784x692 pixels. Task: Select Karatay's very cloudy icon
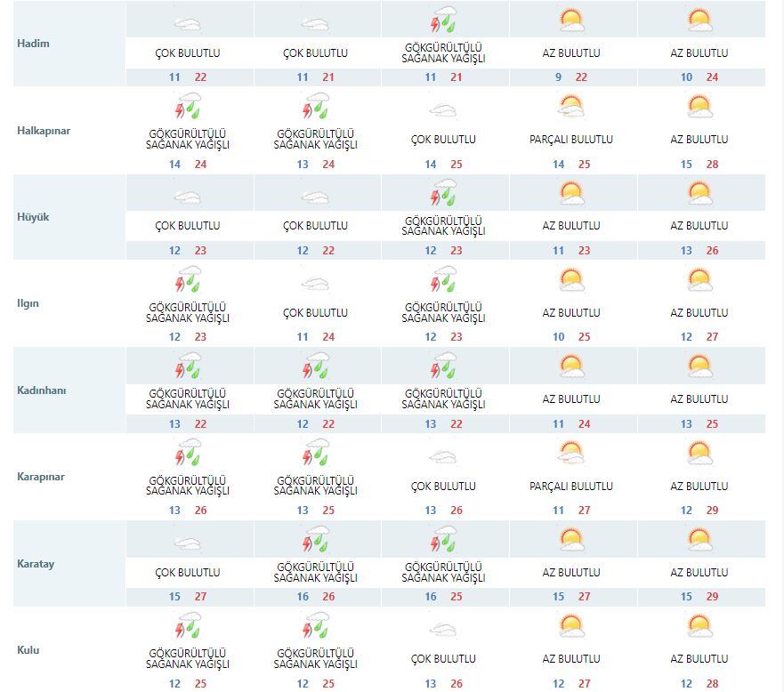coord(188,543)
